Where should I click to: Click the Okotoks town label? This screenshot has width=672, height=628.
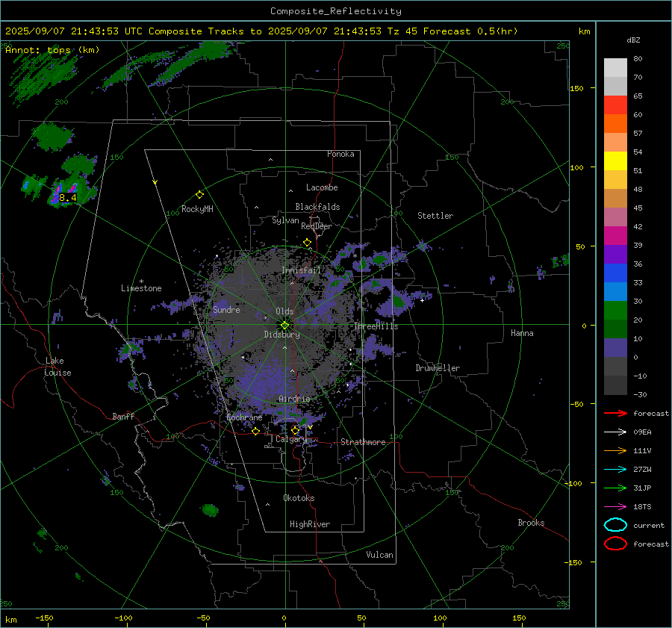coord(299,498)
